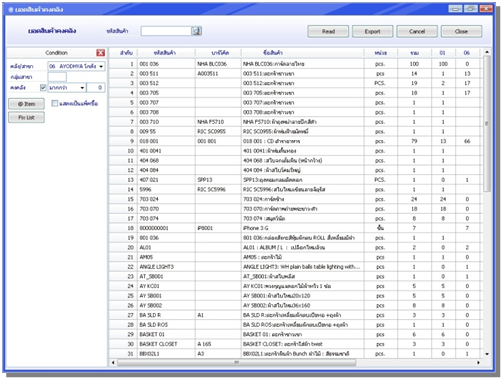Select the product code cell ANGLE LIGHT3
Image resolution: width=502 pixels, height=379 pixels.
pyautogui.click(x=166, y=267)
